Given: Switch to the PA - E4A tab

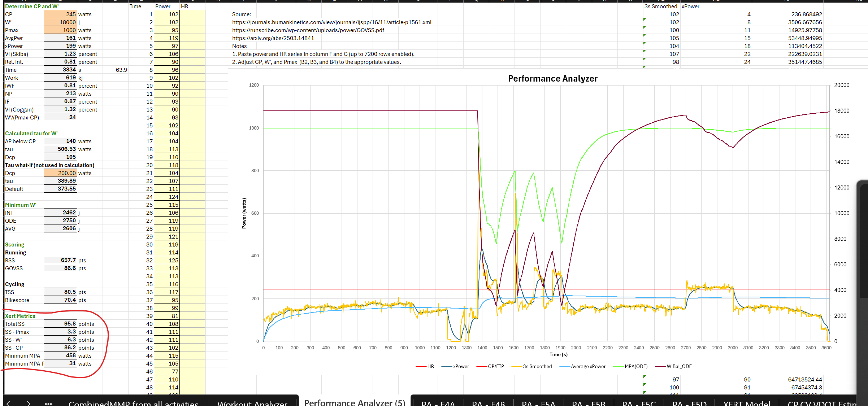Looking at the screenshot, I should click(438, 403).
